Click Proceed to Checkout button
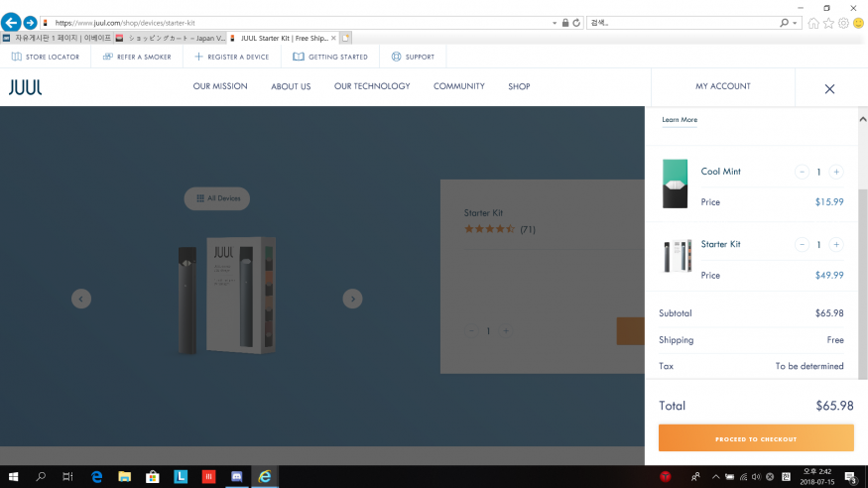This screenshot has height=488, width=868. (756, 438)
